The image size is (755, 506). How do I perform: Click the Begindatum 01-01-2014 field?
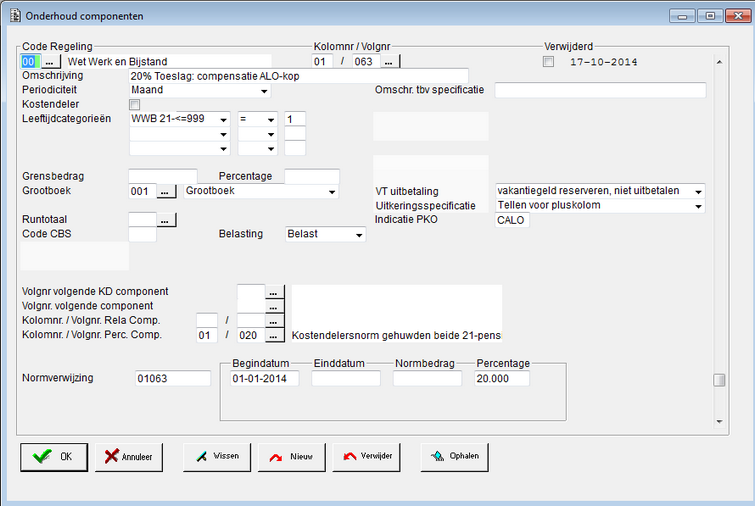264,378
